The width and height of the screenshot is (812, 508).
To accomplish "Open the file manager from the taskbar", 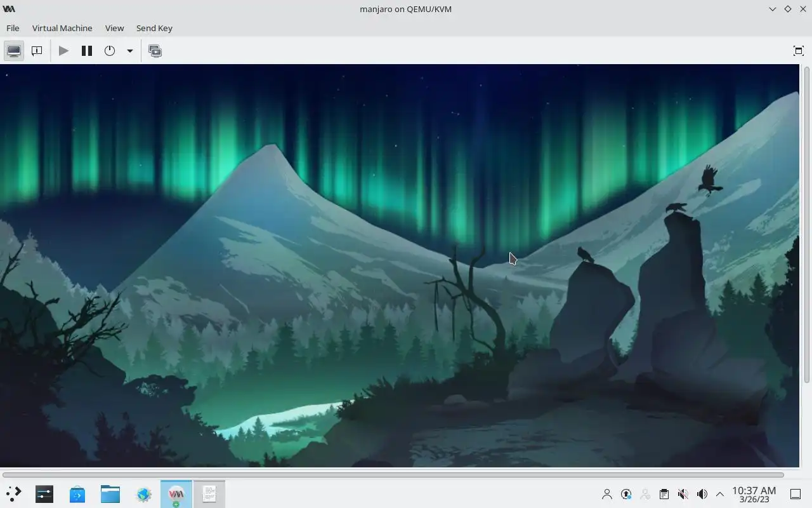I will tap(110, 493).
